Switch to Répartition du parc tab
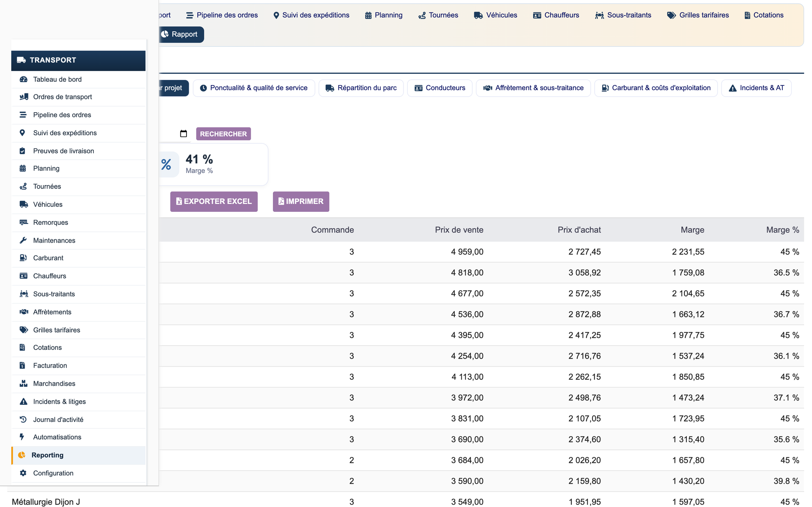The image size is (812, 507). coord(361,88)
